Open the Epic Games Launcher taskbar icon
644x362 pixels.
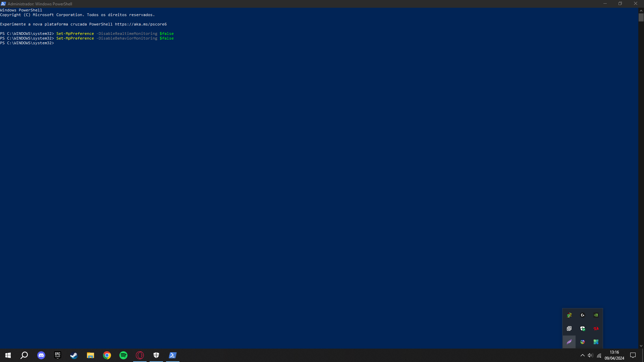coord(58,355)
